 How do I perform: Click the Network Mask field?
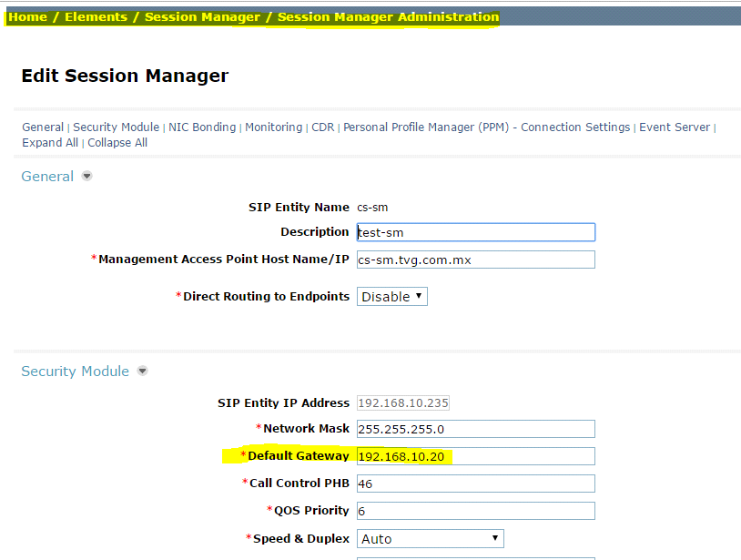(476, 429)
